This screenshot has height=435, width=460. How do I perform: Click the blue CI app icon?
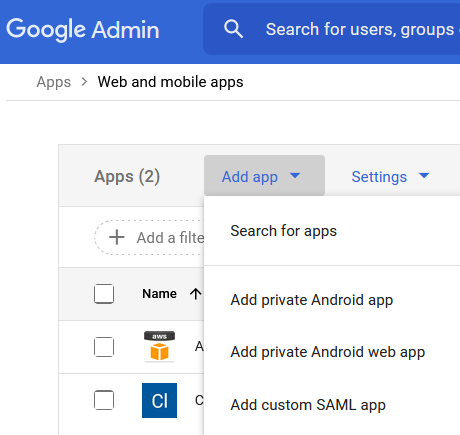159,400
